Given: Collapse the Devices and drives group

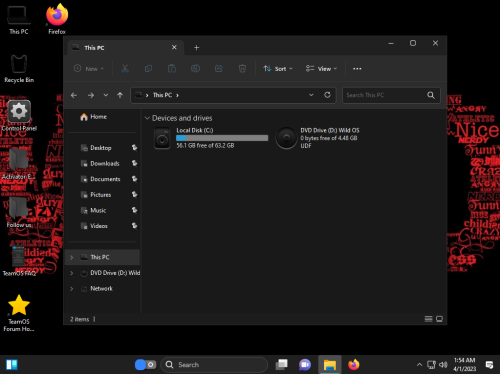Looking at the screenshot, I should point(147,118).
